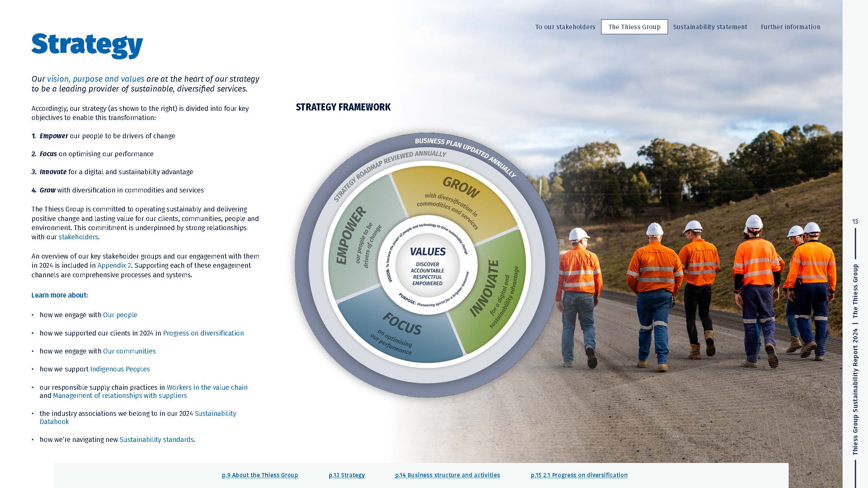Image resolution: width=868 pixels, height=488 pixels.
Task: Jump to 'p.9 About the Thiess Group'
Action: pos(260,475)
